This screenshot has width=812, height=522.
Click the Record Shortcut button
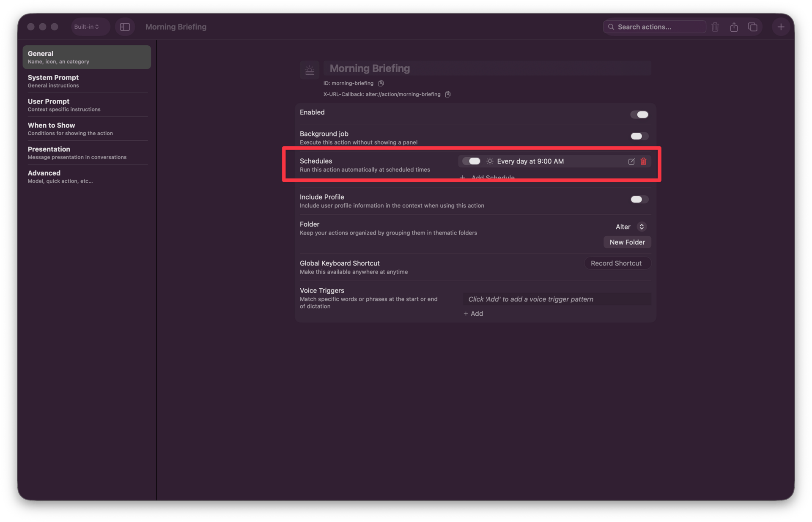click(x=616, y=263)
